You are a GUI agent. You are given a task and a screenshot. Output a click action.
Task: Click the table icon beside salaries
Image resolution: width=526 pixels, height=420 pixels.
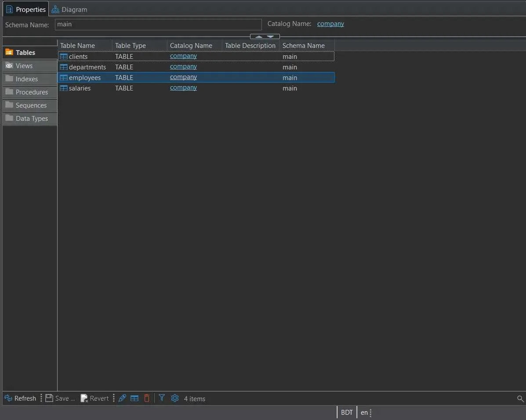[x=63, y=88]
